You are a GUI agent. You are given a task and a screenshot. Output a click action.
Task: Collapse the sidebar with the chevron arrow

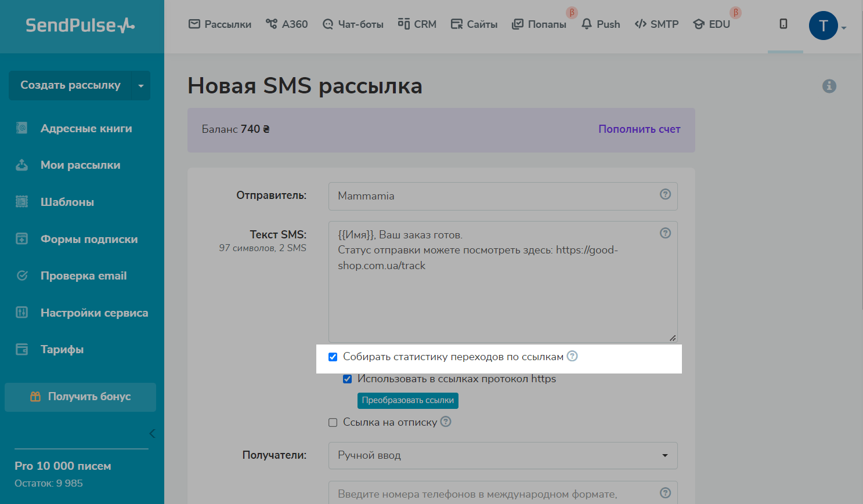(152, 433)
